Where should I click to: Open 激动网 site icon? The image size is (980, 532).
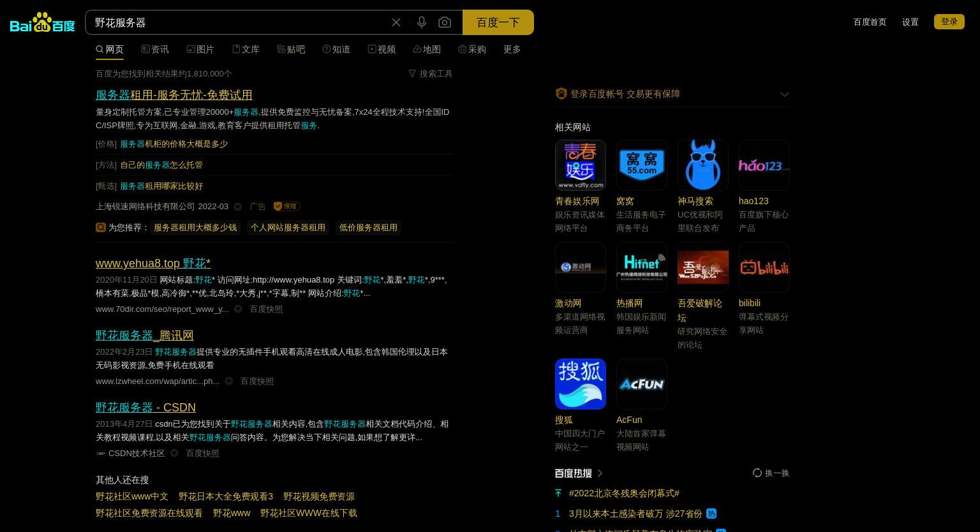tap(581, 267)
